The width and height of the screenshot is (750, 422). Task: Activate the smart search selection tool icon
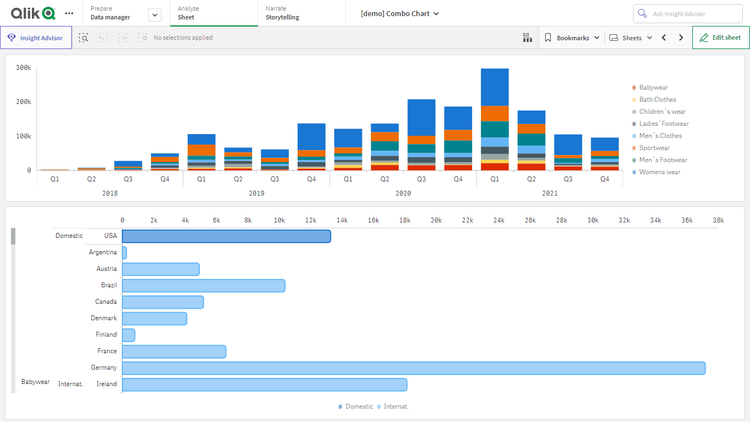coord(84,38)
